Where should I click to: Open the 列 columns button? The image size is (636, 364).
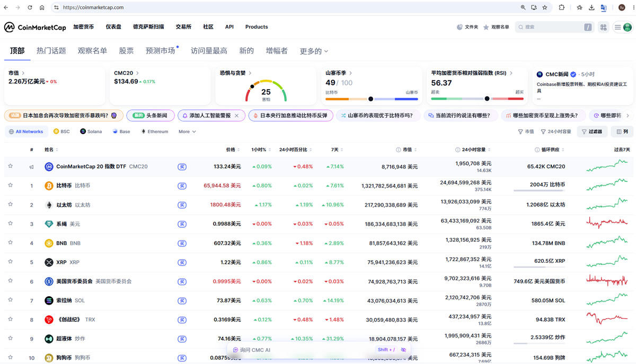(x=622, y=131)
